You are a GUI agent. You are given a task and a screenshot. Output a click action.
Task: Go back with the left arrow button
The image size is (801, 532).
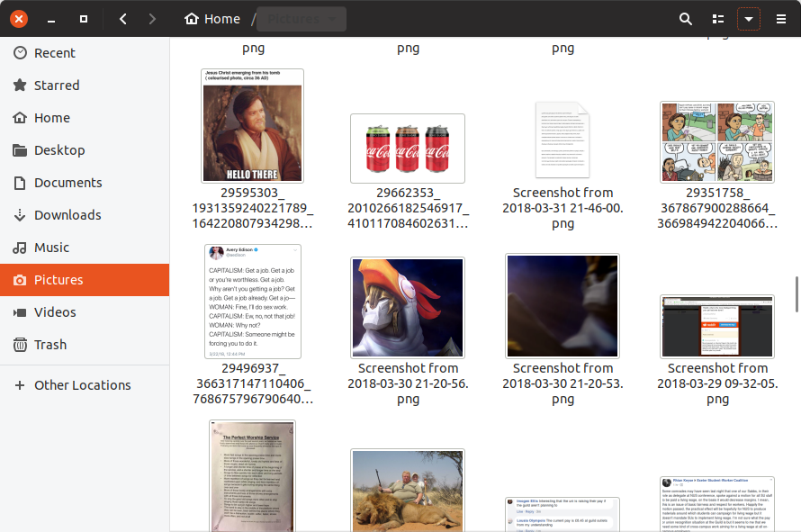click(x=122, y=19)
